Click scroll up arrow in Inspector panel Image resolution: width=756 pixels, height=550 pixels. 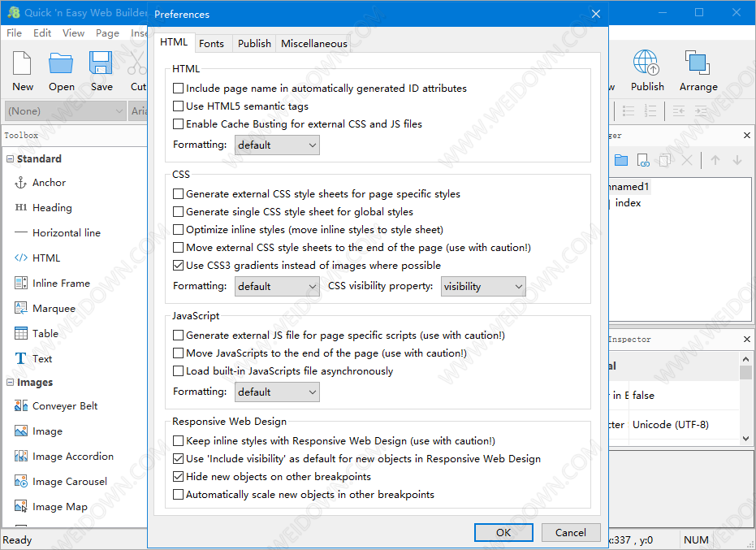(746, 359)
